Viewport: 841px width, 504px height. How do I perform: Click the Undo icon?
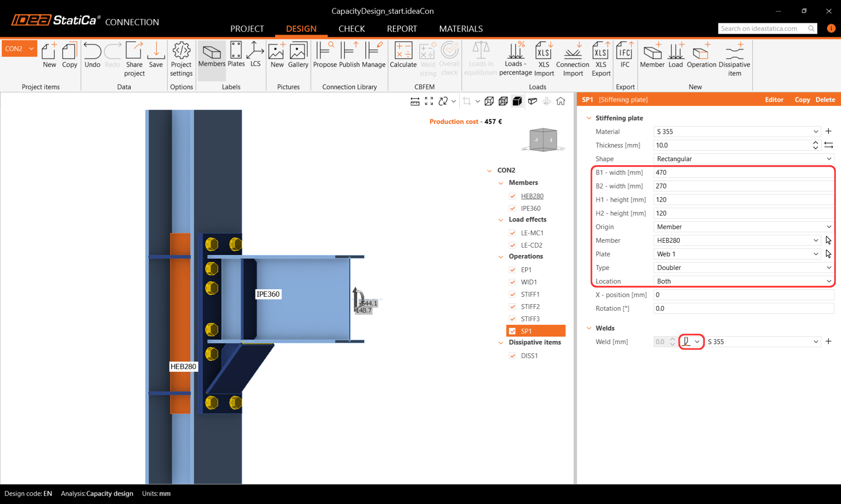tap(92, 55)
